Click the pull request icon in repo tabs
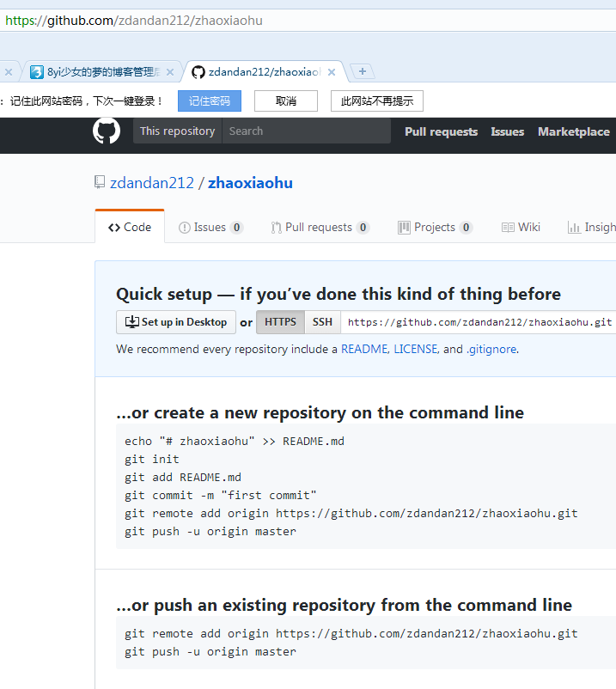Image resolution: width=616 pixels, height=689 pixels. point(276,227)
